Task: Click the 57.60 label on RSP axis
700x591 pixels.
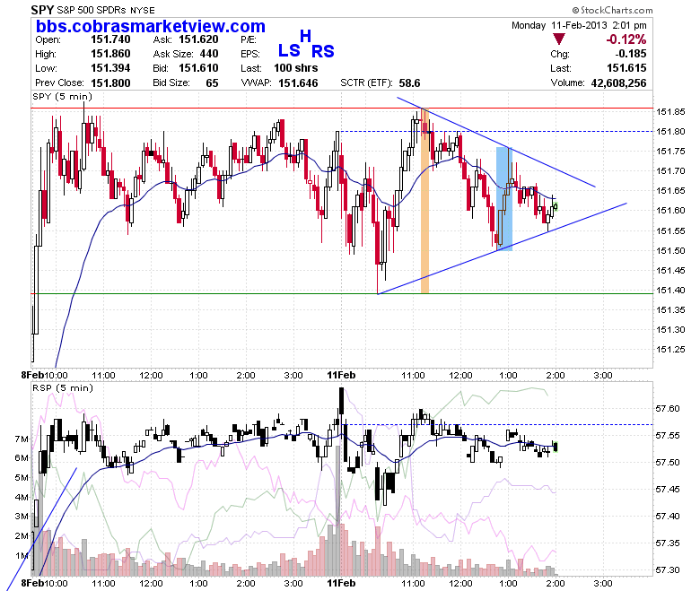Action: [668, 409]
